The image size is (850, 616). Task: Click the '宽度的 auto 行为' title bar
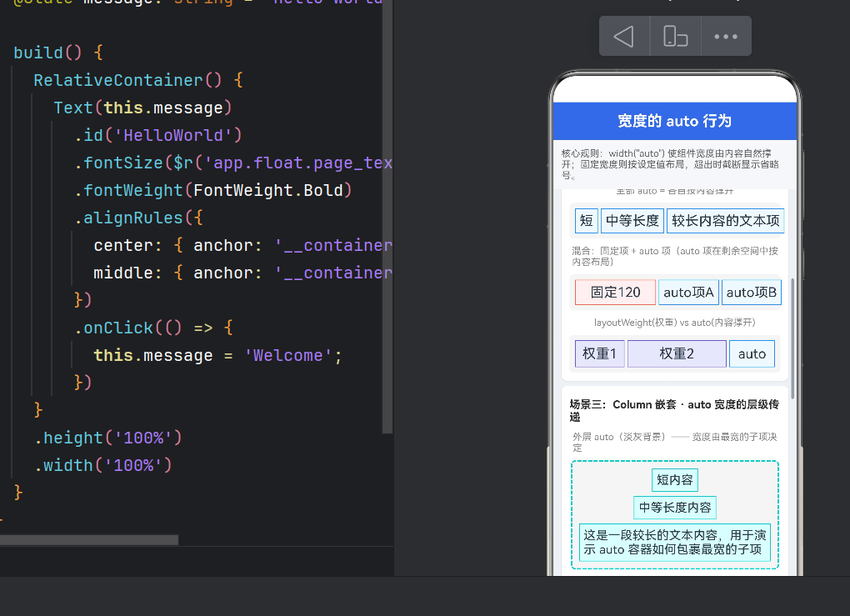674,121
